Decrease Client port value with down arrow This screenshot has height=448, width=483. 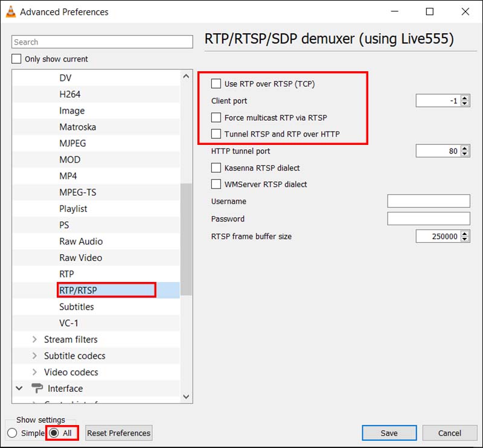pyautogui.click(x=465, y=103)
